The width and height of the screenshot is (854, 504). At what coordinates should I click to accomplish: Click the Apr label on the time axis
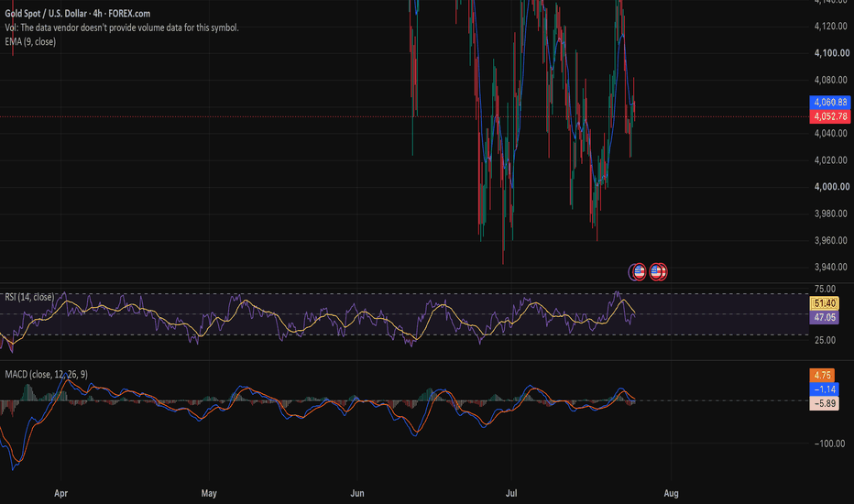[x=61, y=493]
